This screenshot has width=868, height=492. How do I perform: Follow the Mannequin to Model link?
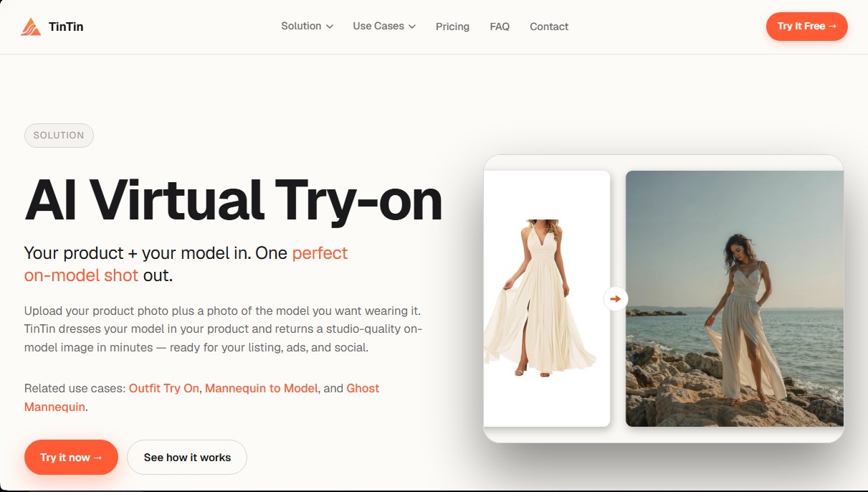[261, 388]
